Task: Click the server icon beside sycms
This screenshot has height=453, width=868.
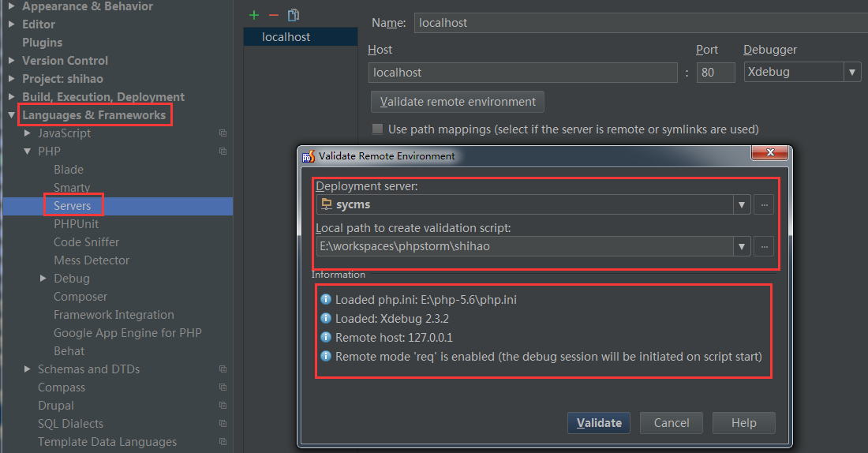Action: tap(327, 204)
